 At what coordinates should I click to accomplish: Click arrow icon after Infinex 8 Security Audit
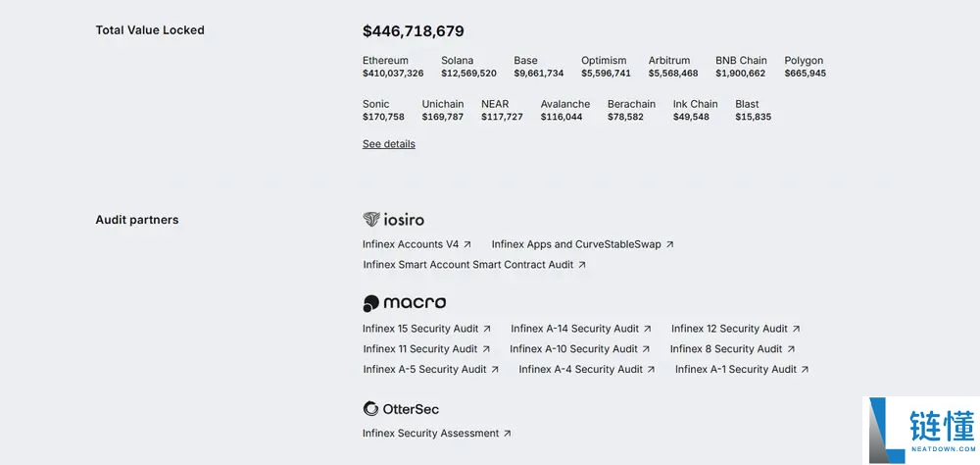pyautogui.click(x=791, y=349)
